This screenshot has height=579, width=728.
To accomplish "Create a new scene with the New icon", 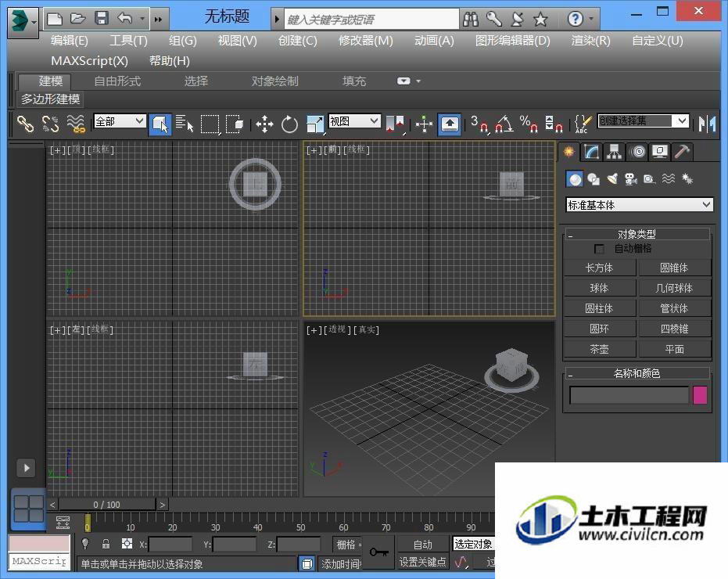I will click(54, 19).
